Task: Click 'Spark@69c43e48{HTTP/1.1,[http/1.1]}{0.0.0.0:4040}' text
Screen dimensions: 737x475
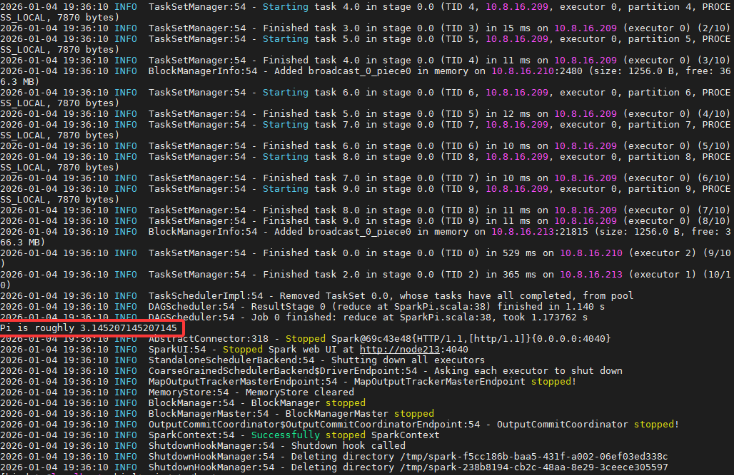Action: tap(471, 339)
